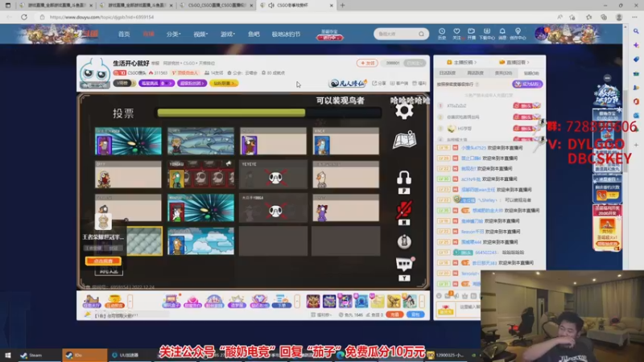This screenshot has width=644, height=362.
Task: Switch to the first daily ranking tab
Action: [x=448, y=73]
